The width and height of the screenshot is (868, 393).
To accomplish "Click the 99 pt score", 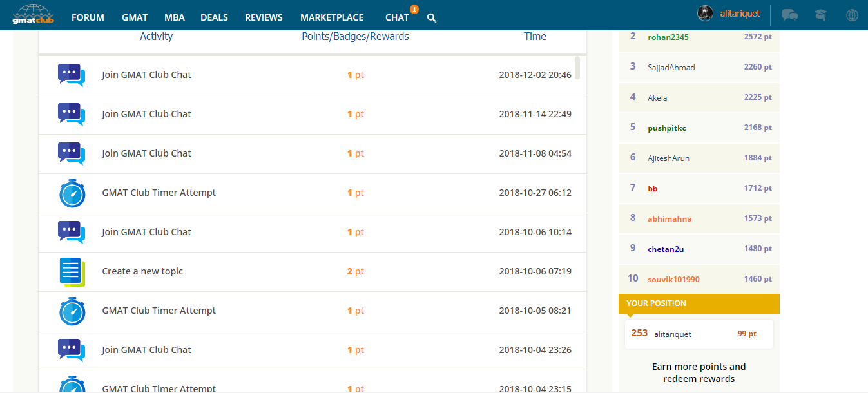I will click(747, 334).
